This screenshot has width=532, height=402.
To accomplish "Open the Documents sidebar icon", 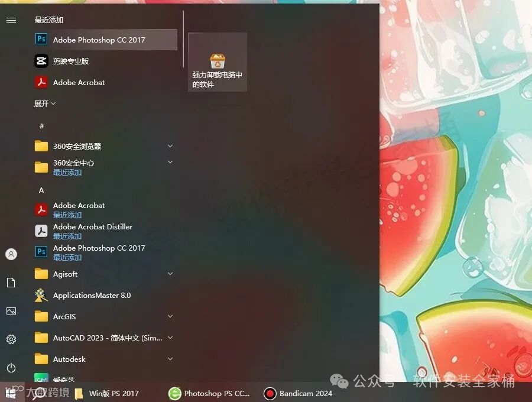I will click(x=11, y=283).
